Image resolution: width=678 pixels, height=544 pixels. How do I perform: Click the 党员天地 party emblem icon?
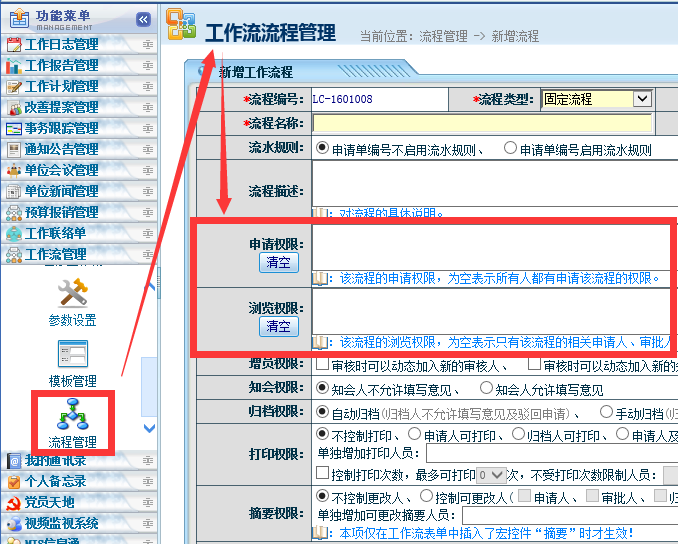(14, 502)
